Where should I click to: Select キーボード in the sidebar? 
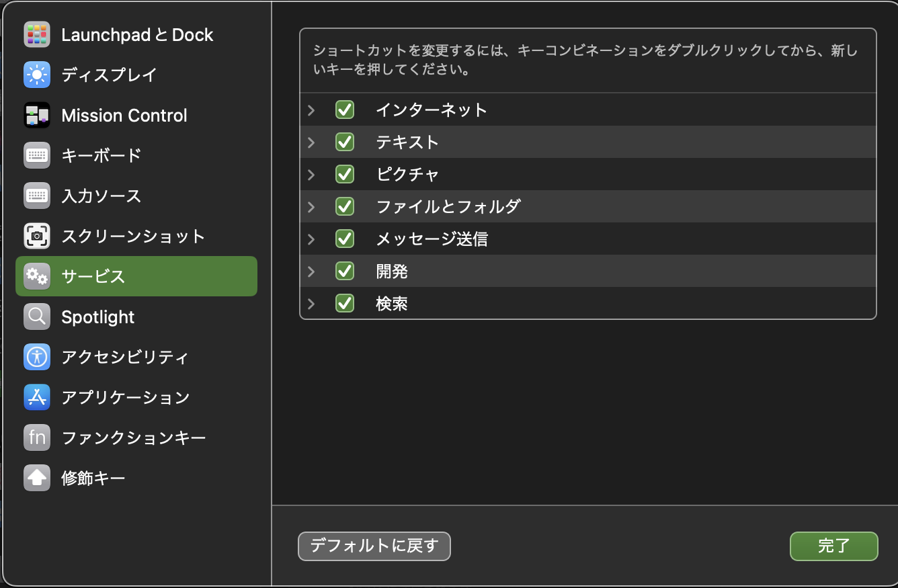(101, 155)
